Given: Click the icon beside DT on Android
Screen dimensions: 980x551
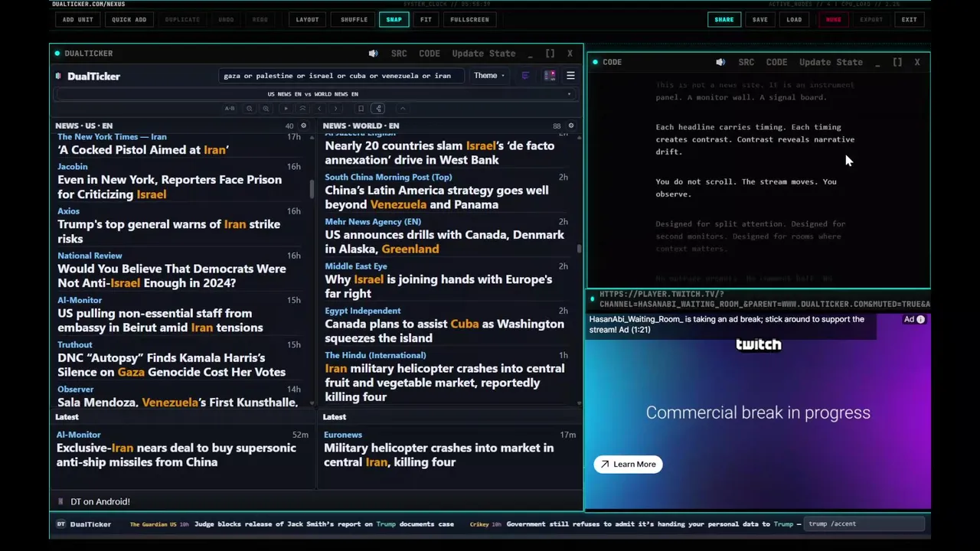Looking at the screenshot, I should tap(60, 501).
